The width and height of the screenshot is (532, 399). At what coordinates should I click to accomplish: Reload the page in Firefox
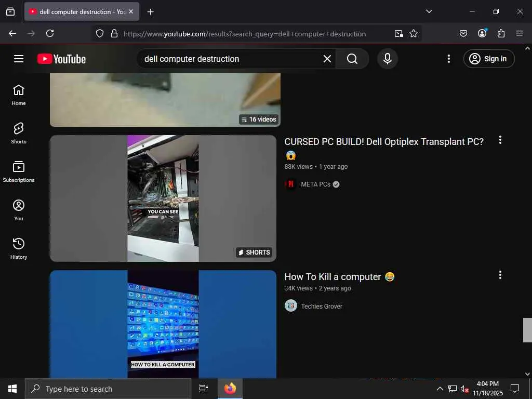50,33
